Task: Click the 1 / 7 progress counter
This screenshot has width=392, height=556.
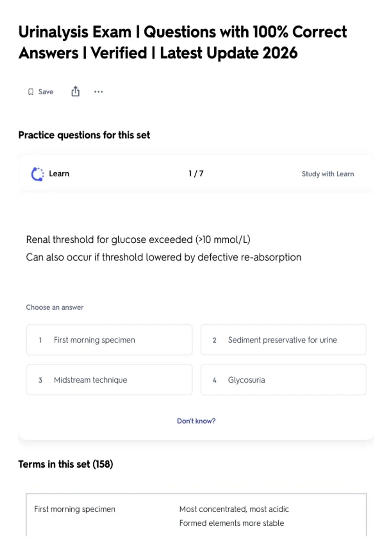Action: (x=196, y=174)
